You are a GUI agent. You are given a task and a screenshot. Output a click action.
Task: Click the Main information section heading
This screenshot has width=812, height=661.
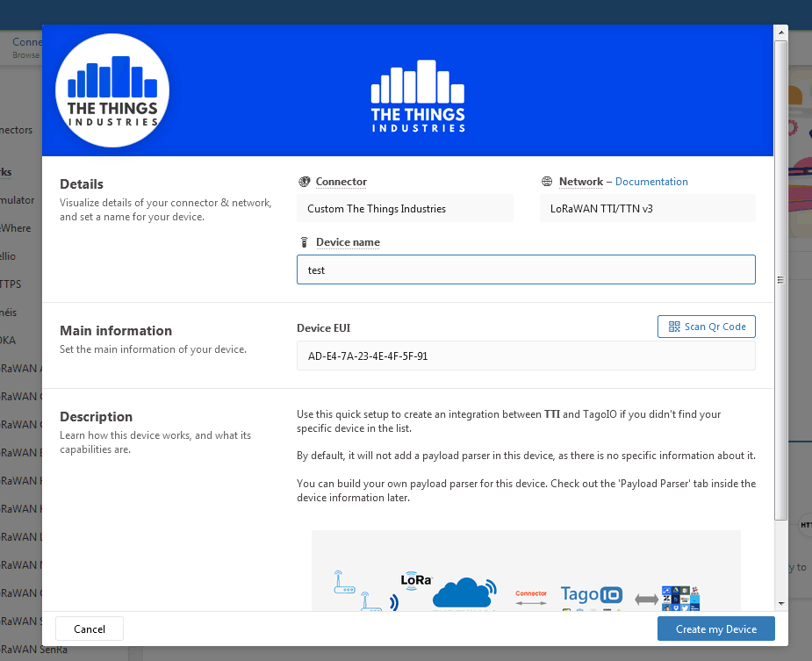click(116, 330)
